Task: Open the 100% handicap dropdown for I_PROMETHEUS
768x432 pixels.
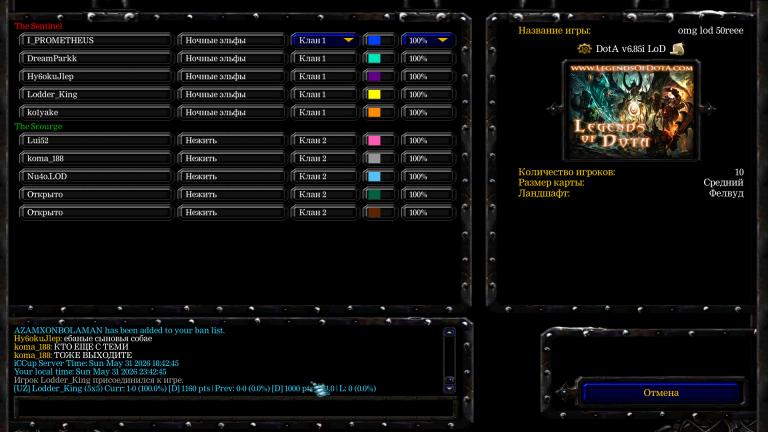Action: click(x=427, y=40)
